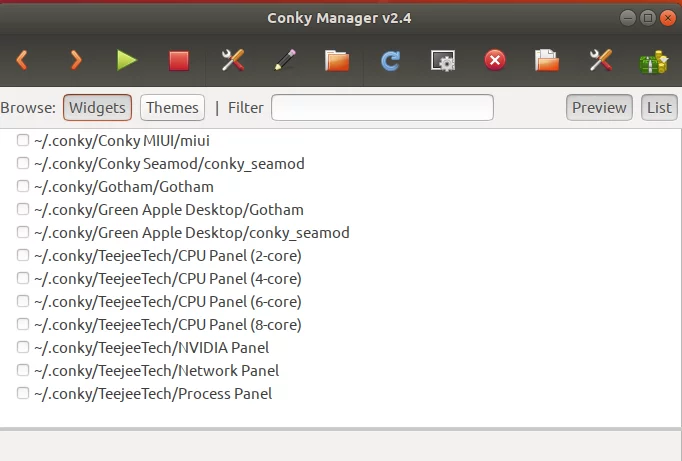Enable the Conky MIUI/miui widget checkbox
The width and height of the screenshot is (682, 461).
pyautogui.click(x=23, y=140)
